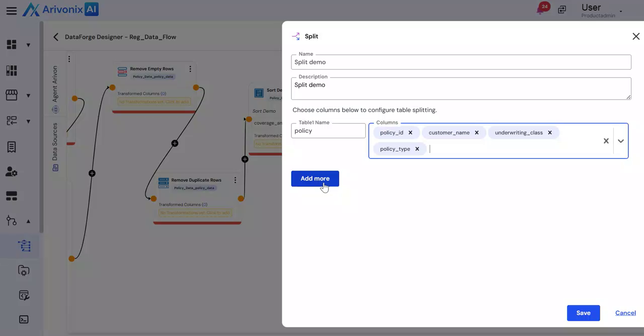Expand the dashboard sidebar submenu arrow

(x=28, y=45)
